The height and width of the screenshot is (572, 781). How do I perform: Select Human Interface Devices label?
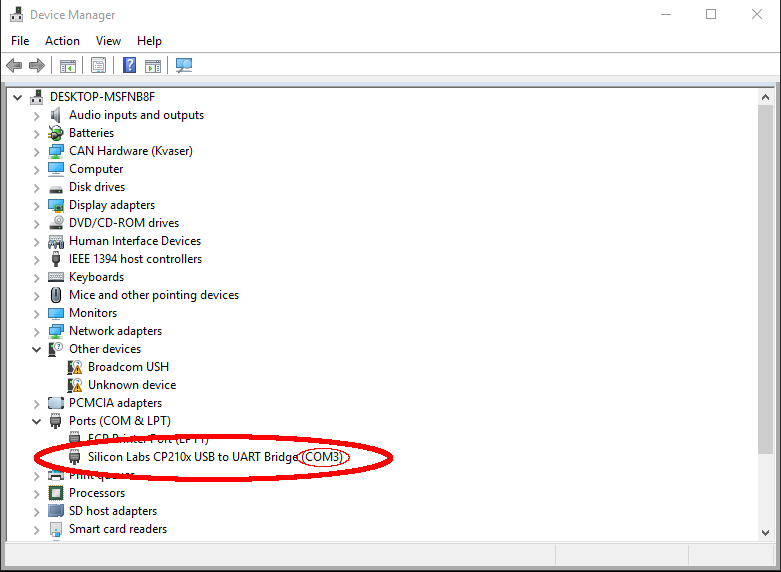135,241
